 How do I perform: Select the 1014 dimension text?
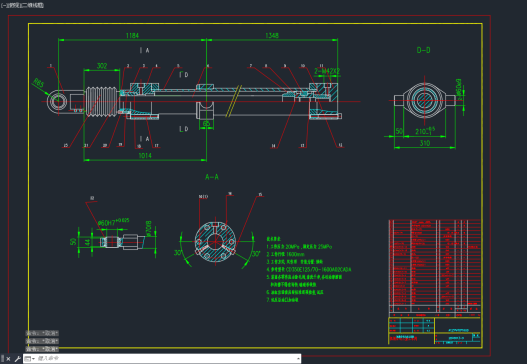[145, 156]
